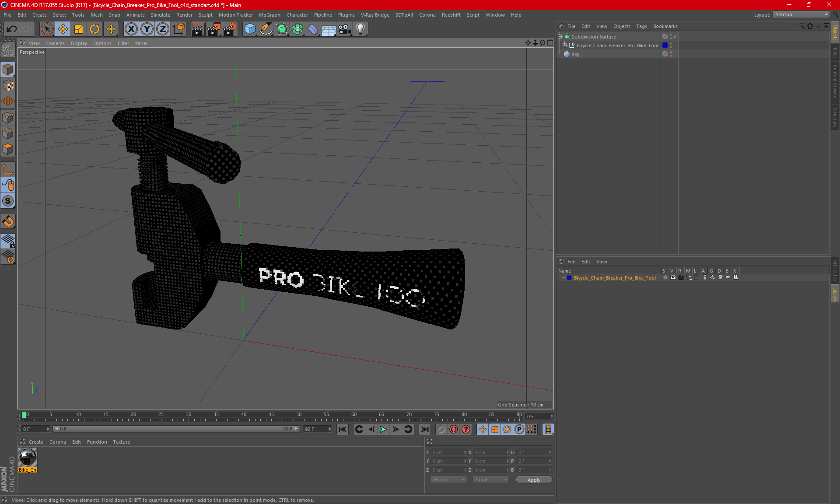The width and height of the screenshot is (840, 504).
Task: Open the MoGraph menu
Action: click(269, 15)
